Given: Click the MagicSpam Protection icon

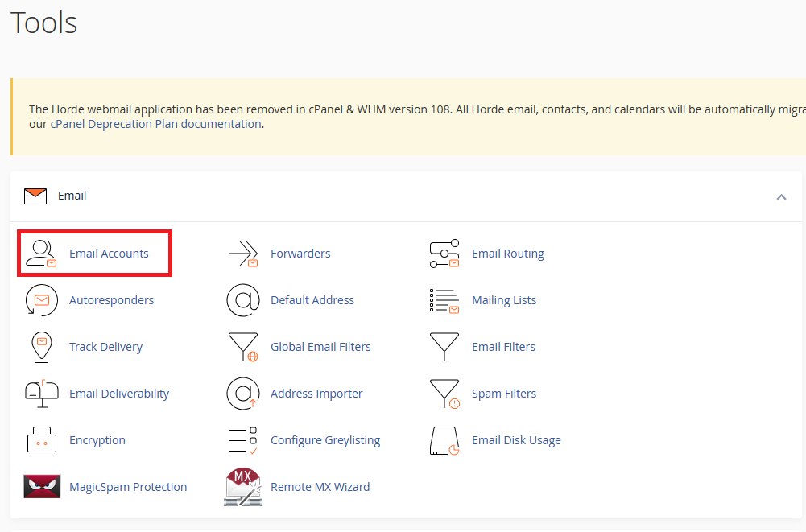Looking at the screenshot, I should (x=42, y=487).
